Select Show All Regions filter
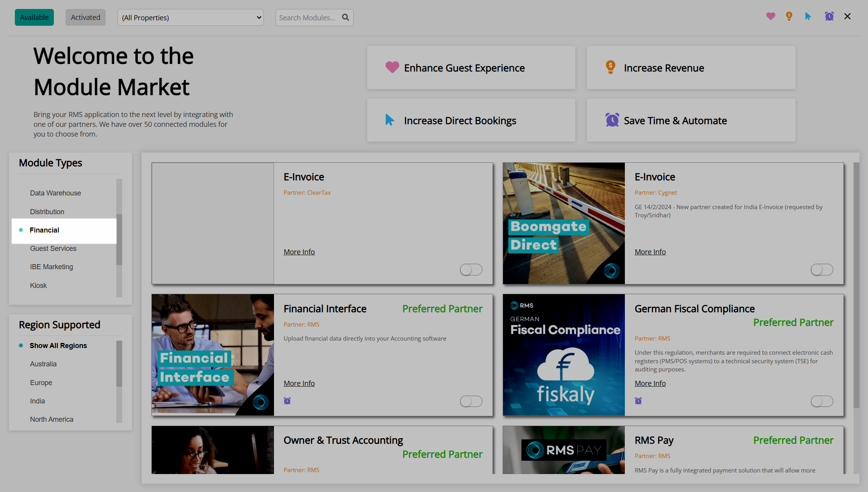The image size is (868, 492). click(58, 346)
